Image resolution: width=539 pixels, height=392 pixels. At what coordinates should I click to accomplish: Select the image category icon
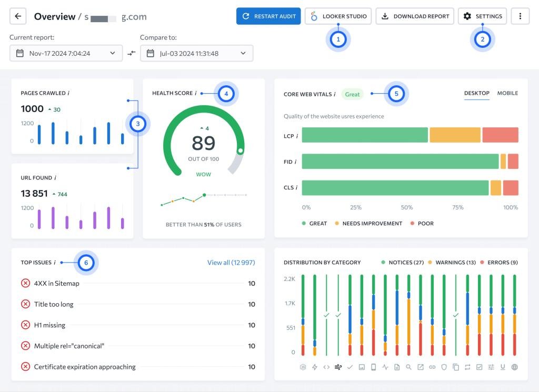tap(362, 367)
